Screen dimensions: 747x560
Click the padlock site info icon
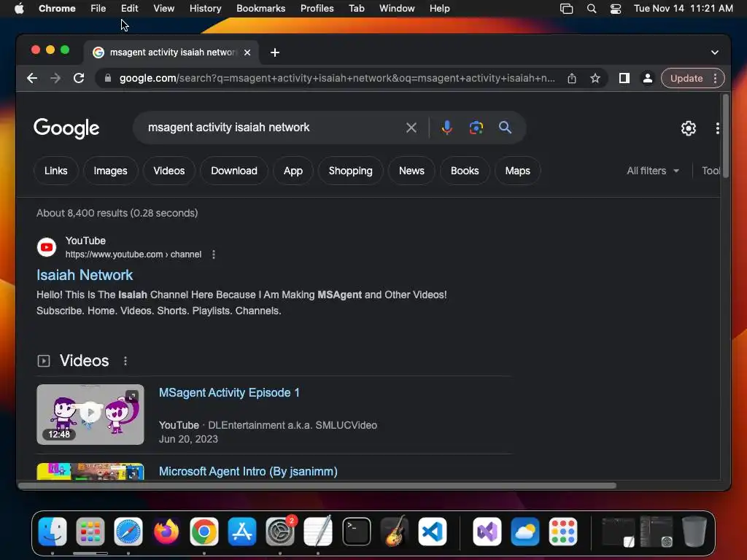tap(108, 78)
